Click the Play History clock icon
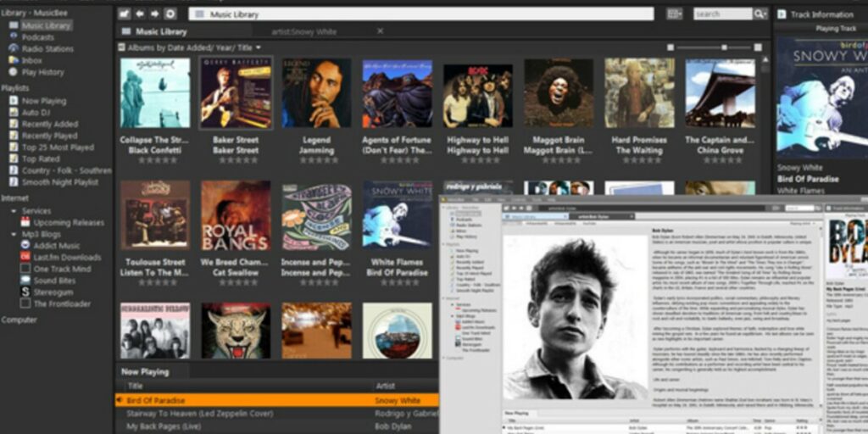 [14, 71]
